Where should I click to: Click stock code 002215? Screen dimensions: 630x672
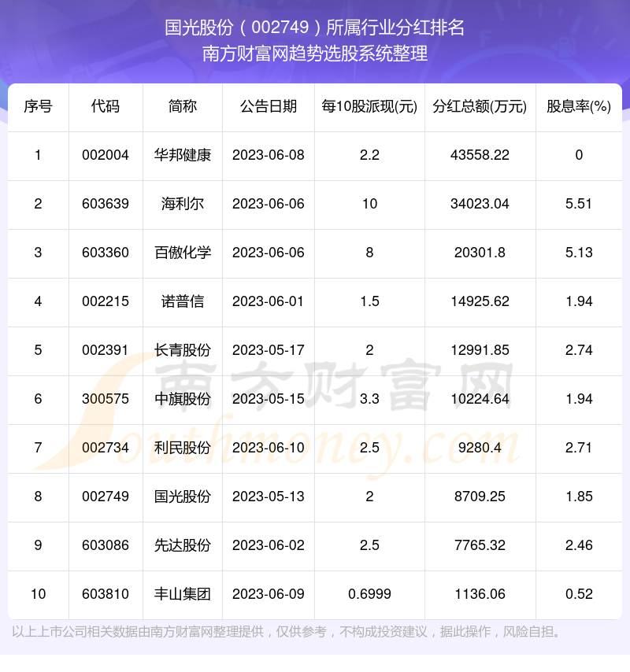[106, 301]
